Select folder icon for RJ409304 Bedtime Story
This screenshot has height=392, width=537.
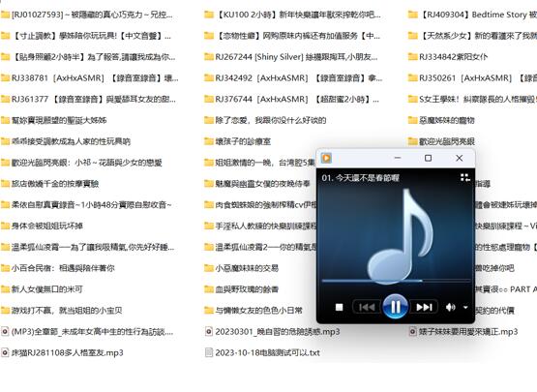click(x=413, y=15)
